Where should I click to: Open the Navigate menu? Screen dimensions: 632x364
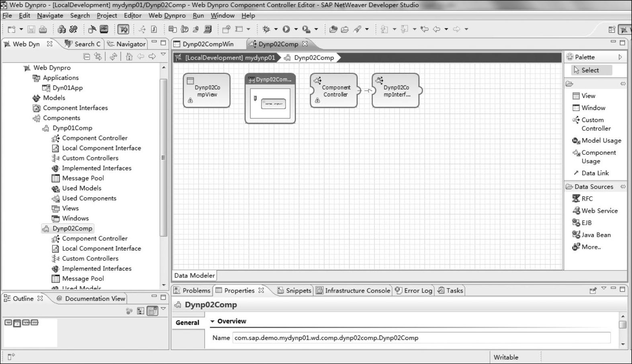(x=50, y=16)
